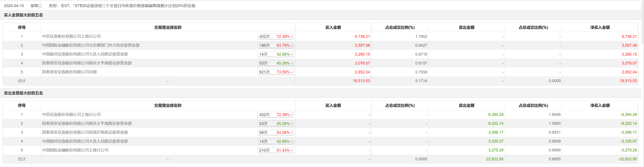The height and width of the screenshot is (167, 644).
Task: Open 中国国际金融股份有限公司上海分公司 link
Action: click(75, 150)
